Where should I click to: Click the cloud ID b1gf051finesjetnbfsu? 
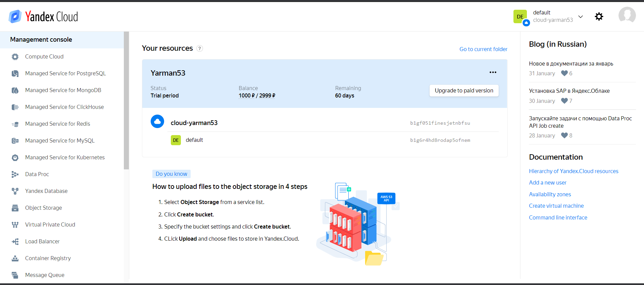click(x=440, y=123)
